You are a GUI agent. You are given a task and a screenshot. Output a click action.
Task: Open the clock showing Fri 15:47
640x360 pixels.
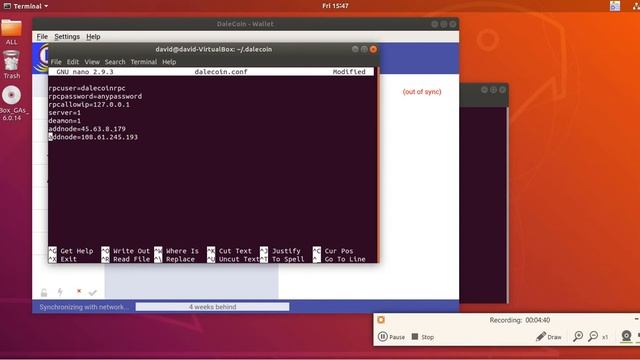pyautogui.click(x=335, y=6)
